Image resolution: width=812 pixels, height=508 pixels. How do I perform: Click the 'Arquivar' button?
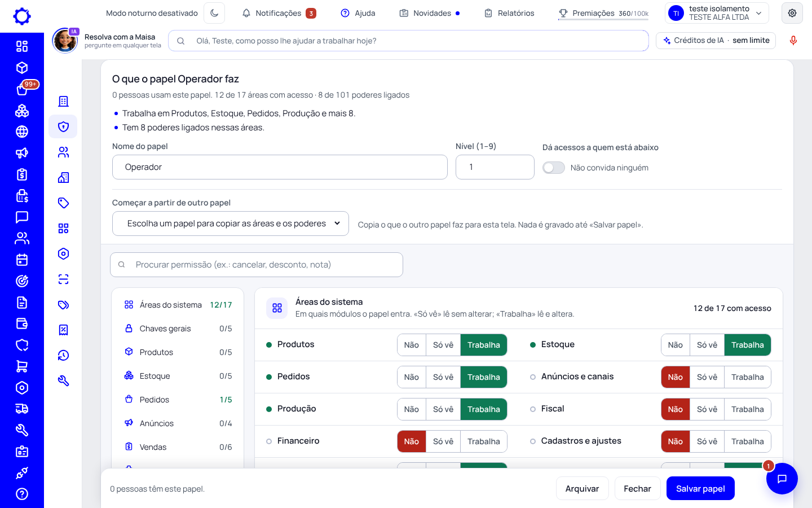582,489
